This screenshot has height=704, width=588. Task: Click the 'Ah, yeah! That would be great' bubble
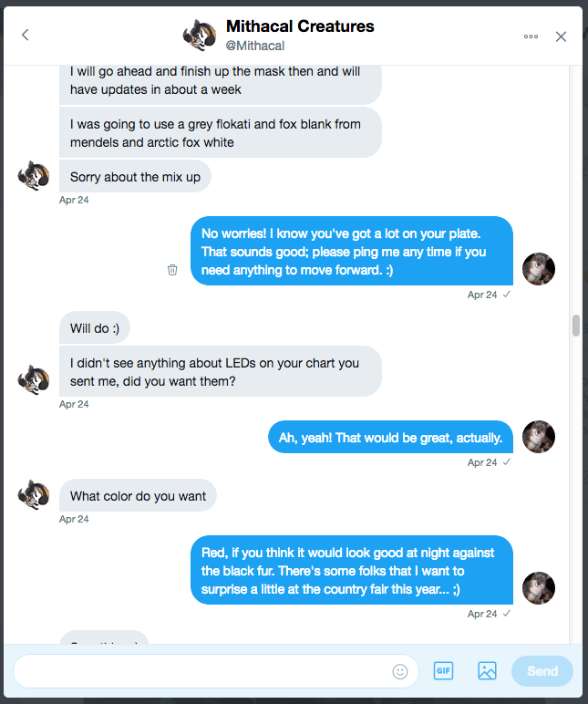(x=390, y=438)
